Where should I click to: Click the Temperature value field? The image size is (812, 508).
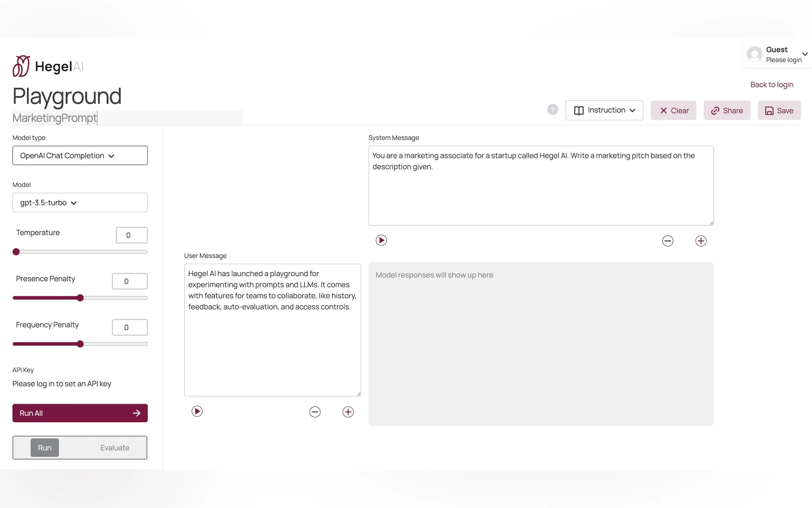coord(132,235)
